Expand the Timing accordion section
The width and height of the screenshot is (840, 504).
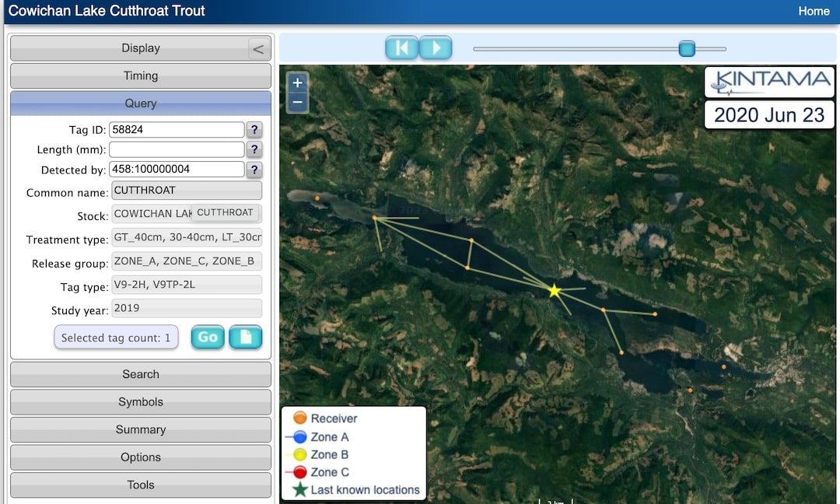pos(140,76)
